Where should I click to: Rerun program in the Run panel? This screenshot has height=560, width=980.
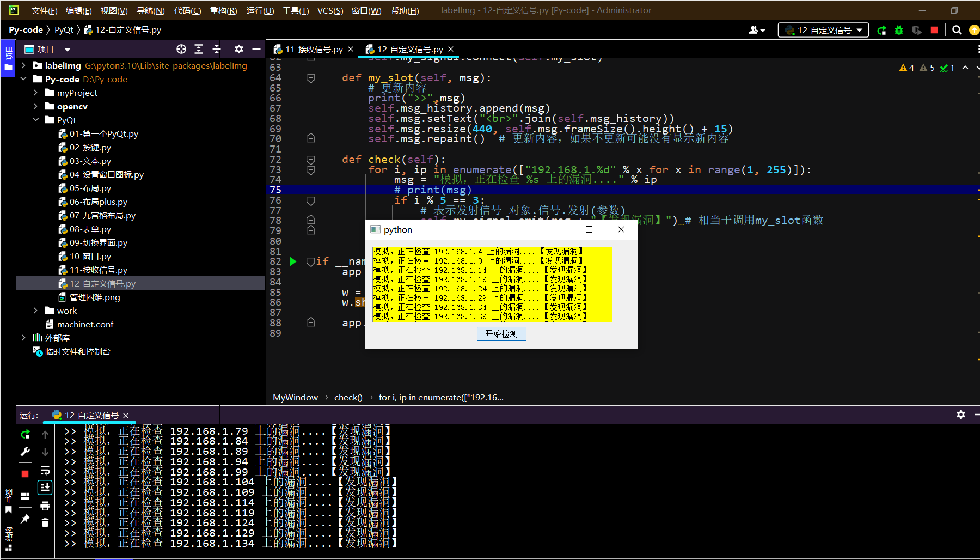click(25, 434)
